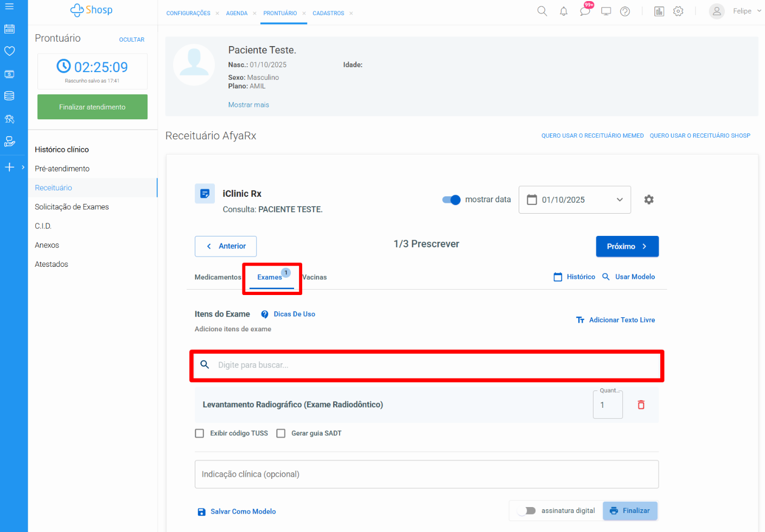This screenshot has width=765, height=532.
Task: Toggle the mostrar data switch
Action: [x=451, y=200]
